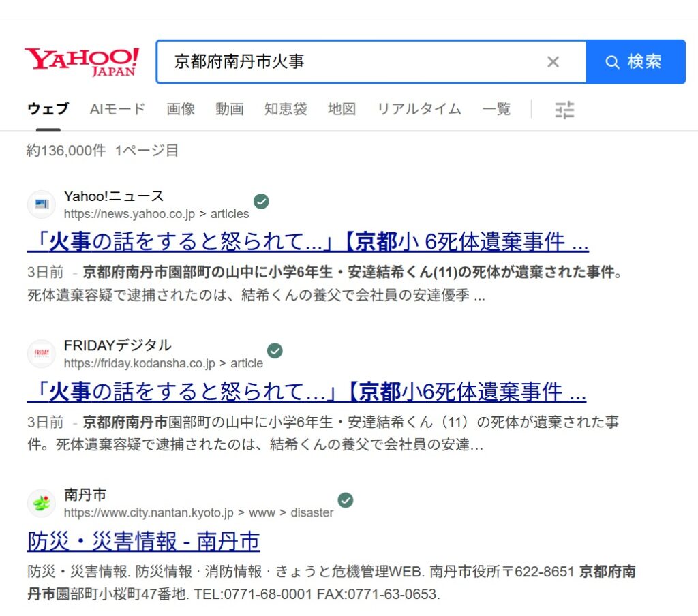
Task: Click the FRIDAYデジタル site favicon
Action: (x=42, y=354)
